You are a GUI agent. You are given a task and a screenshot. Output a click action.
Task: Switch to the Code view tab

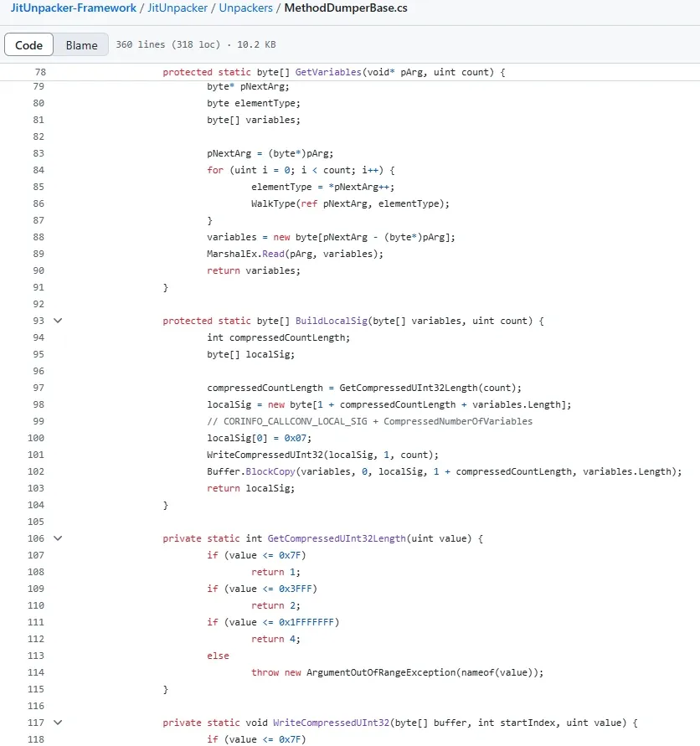(x=28, y=44)
